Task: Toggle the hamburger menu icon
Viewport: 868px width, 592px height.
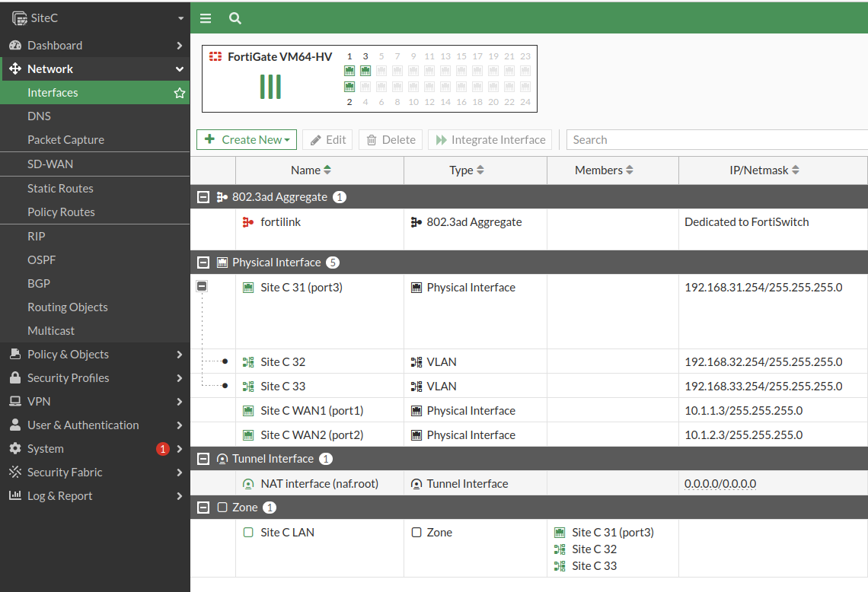Action: tap(206, 18)
